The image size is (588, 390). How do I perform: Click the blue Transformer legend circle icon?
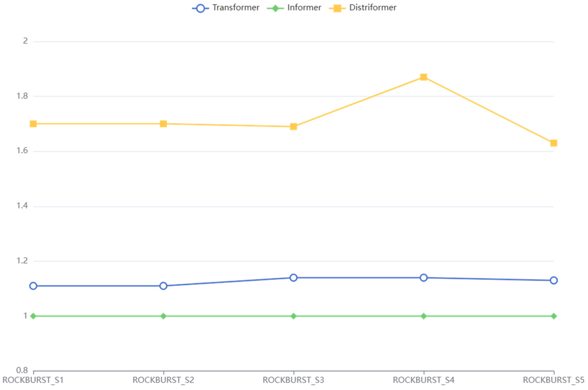point(200,8)
